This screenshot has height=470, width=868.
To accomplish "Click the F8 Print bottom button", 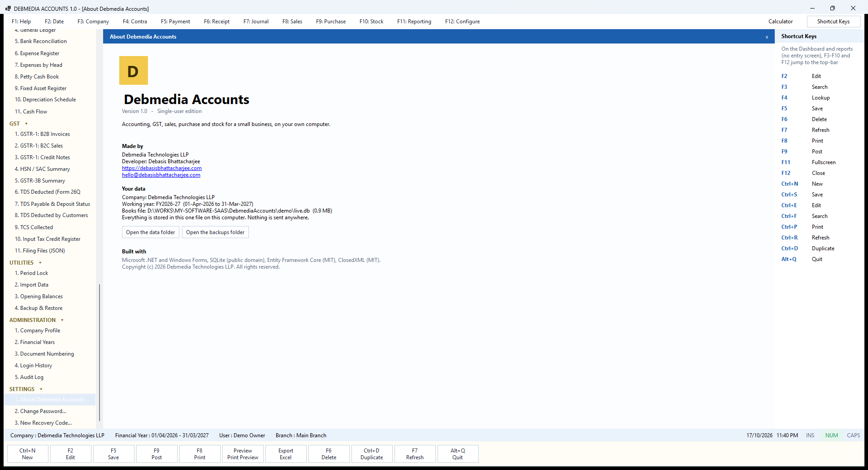I will coord(200,454).
